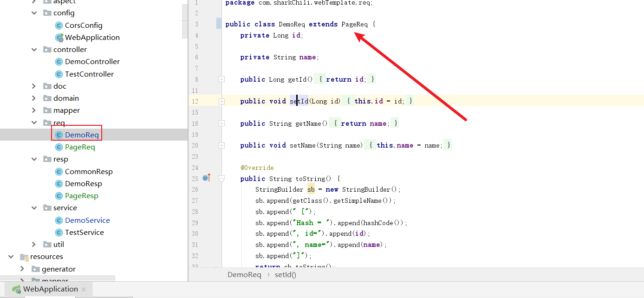This screenshot has height=298, width=644.
Task: Click the resources folder icon
Action: (x=24, y=257)
